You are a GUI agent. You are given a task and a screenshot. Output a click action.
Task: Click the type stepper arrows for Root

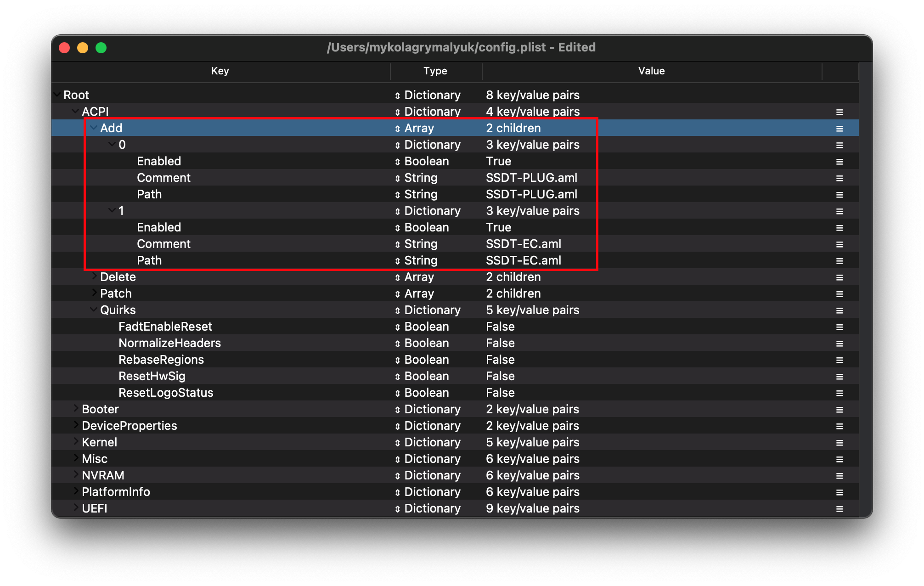397,96
